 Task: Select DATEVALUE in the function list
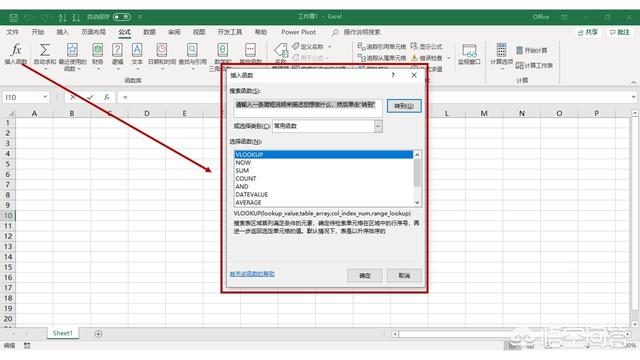point(324,194)
